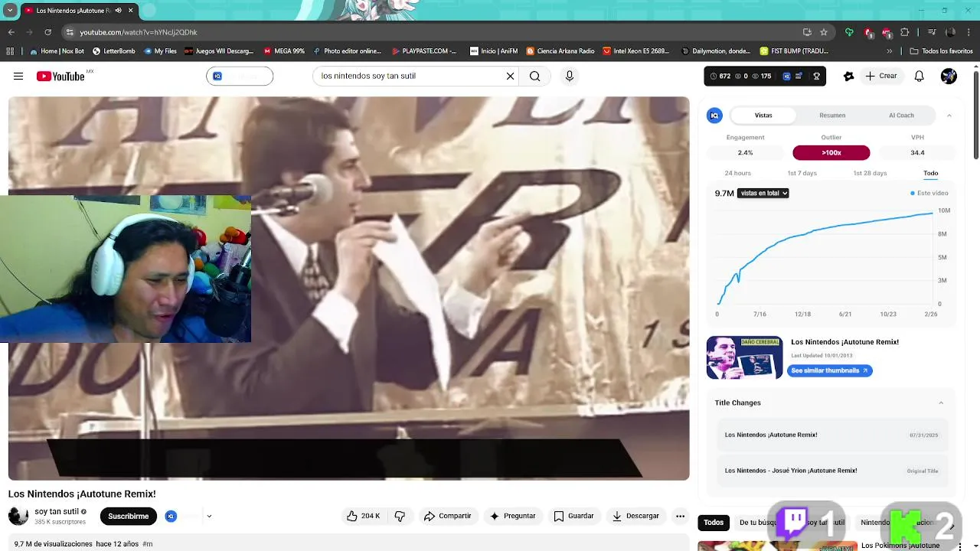
Task: Click the Este video legend item
Action: pyautogui.click(x=929, y=193)
